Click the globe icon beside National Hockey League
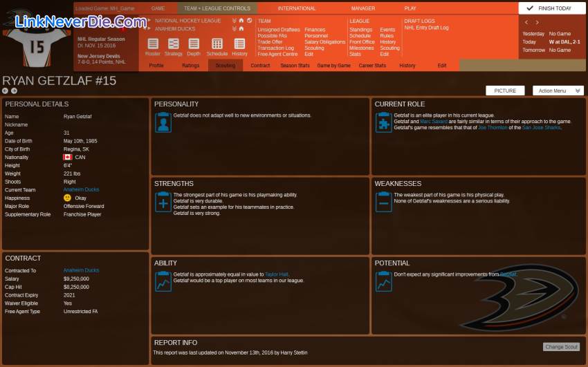 coord(249,21)
